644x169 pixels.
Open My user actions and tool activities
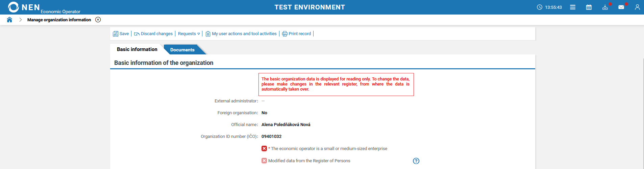241,34
